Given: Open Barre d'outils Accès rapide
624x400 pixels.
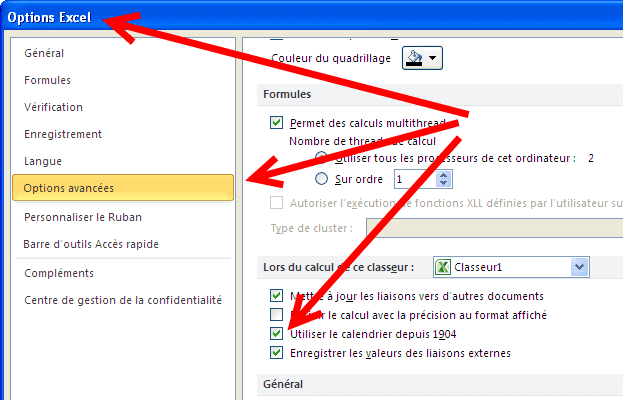Looking at the screenshot, I should pyautogui.click(x=91, y=244).
